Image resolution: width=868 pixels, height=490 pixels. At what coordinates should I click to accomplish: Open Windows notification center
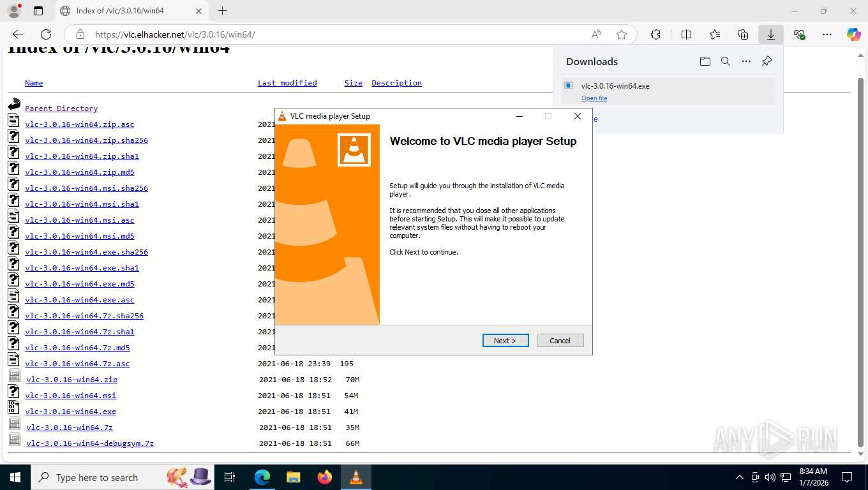(847, 477)
